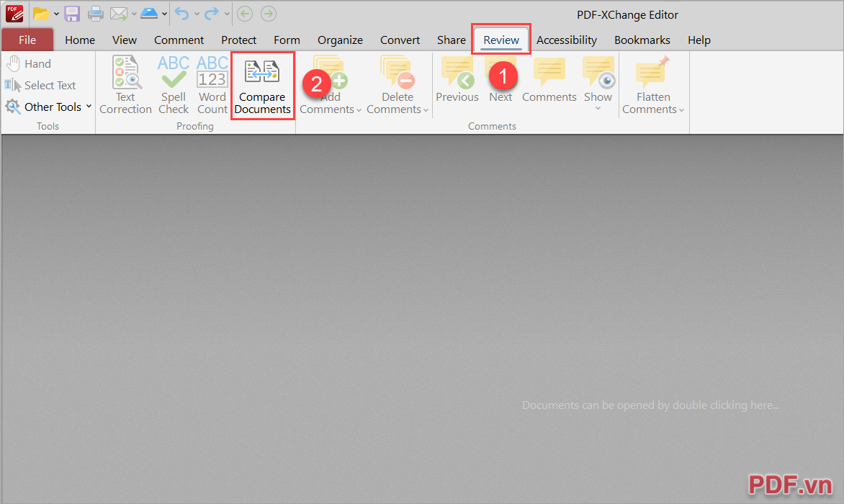Switch to the Home ribbon tab
The width and height of the screenshot is (844, 504).
[80, 40]
